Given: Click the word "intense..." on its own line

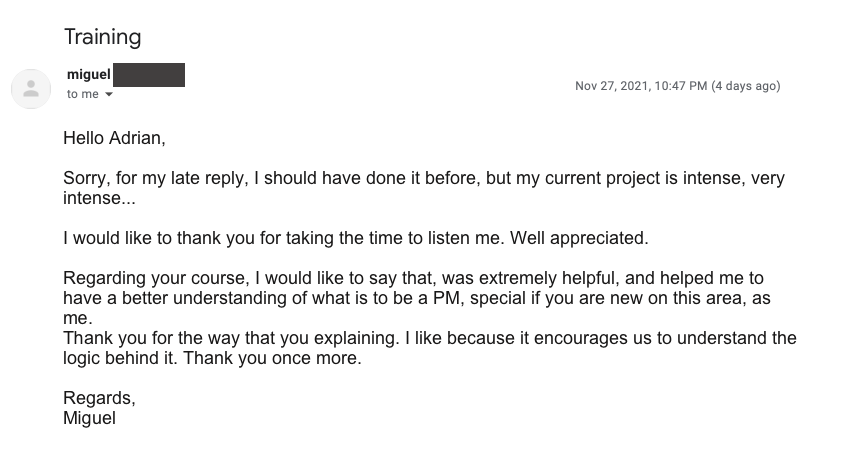Looking at the screenshot, I should click(x=99, y=198).
